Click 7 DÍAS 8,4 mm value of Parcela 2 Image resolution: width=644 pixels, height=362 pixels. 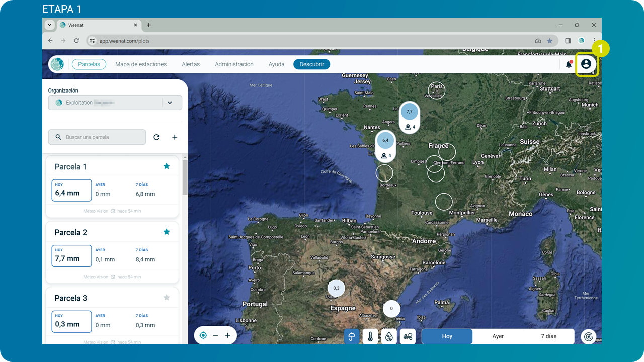[x=145, y=260]
